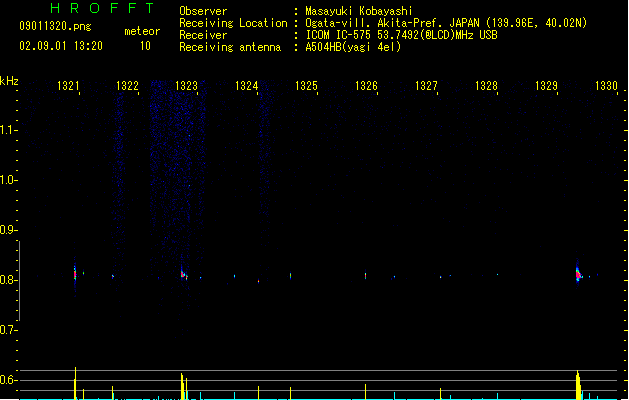Click the meteor echo just after 1321
The image size is (629, 400).
75,274
